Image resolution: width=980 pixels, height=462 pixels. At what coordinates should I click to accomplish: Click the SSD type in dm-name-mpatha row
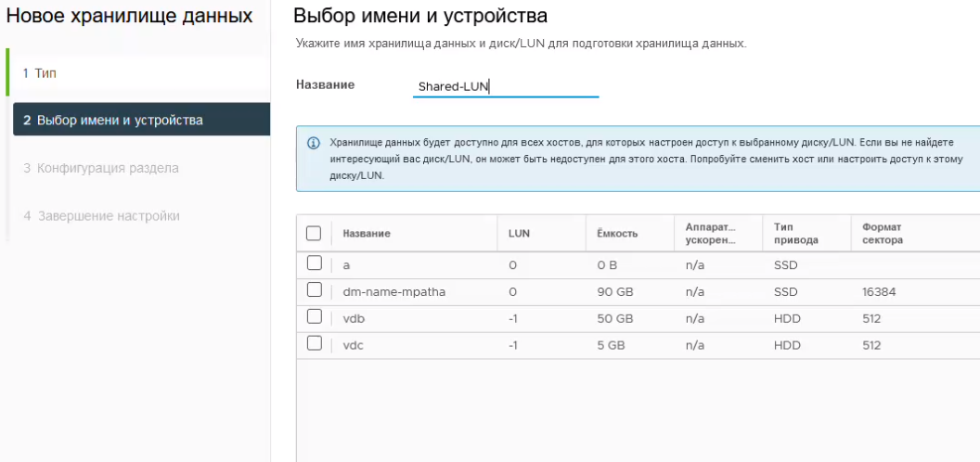(x=786, y=291)
